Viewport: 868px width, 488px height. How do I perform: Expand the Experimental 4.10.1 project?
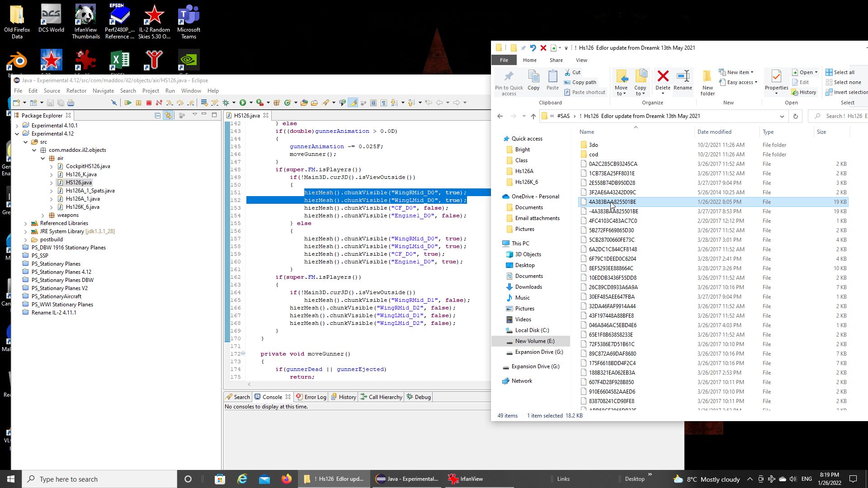(18, 126)
